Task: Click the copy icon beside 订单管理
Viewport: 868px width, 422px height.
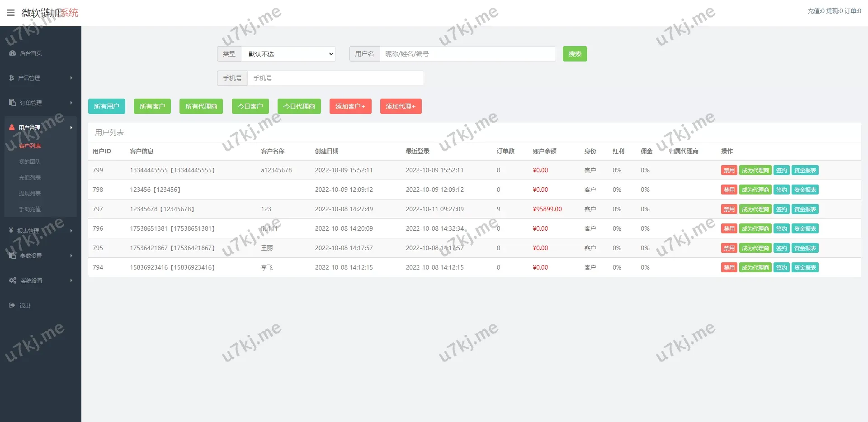Action: (12, 103)
